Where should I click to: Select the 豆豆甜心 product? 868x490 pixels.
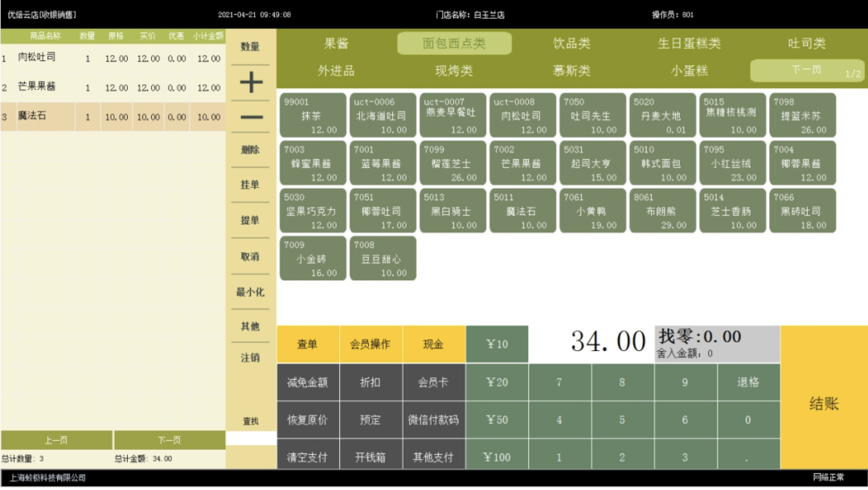[383, 258]
